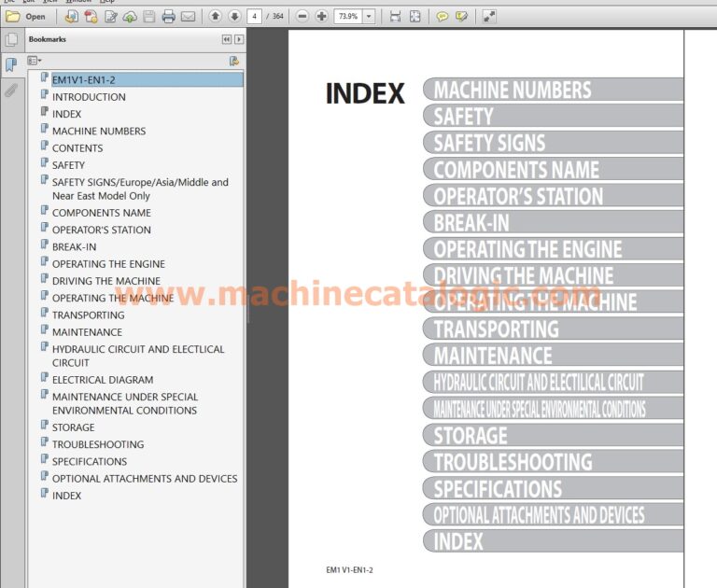This screenshot has width=717, height=588.
Task: Zoom out with the minus button
Action: pos(302,17)
